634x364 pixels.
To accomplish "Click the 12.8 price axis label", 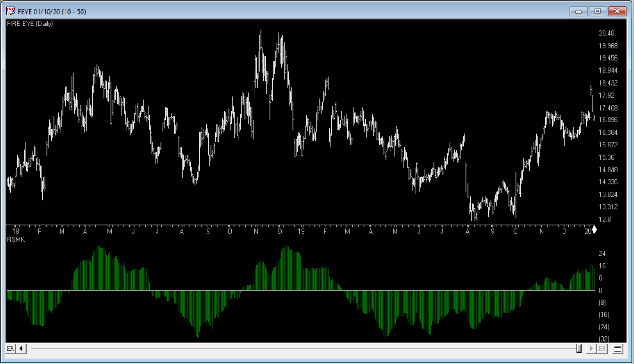I will 605,219.
